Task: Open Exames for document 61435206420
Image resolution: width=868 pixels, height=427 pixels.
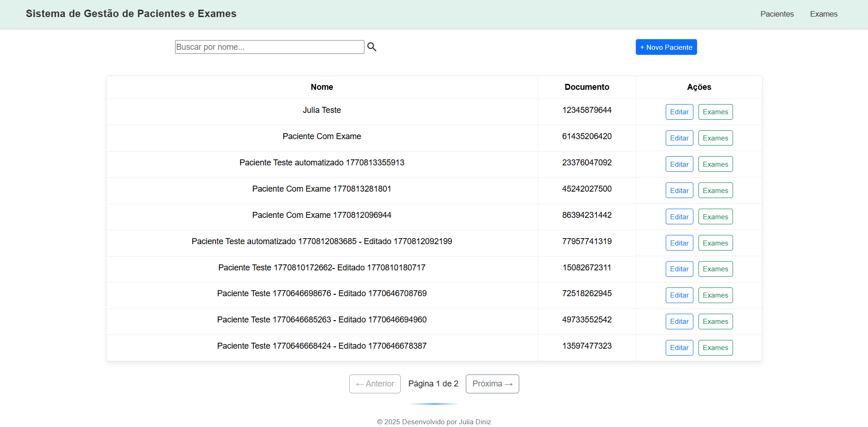Action: [716, 138]
